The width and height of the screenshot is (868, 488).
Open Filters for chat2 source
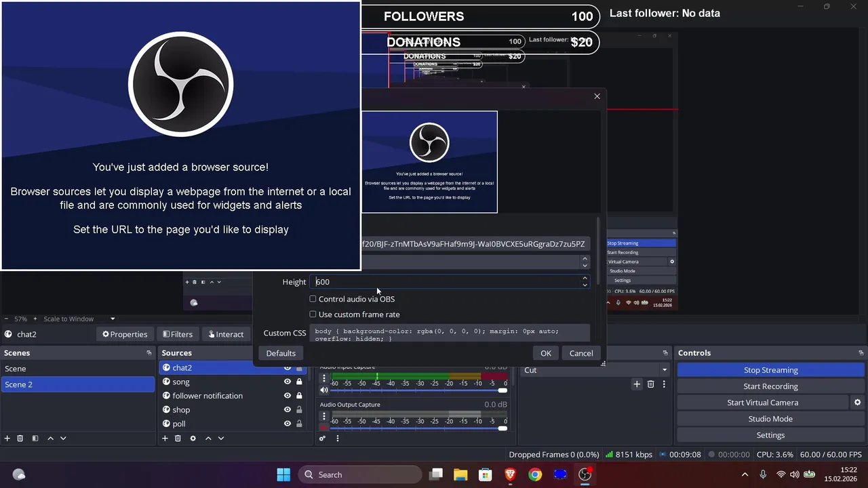178,334
